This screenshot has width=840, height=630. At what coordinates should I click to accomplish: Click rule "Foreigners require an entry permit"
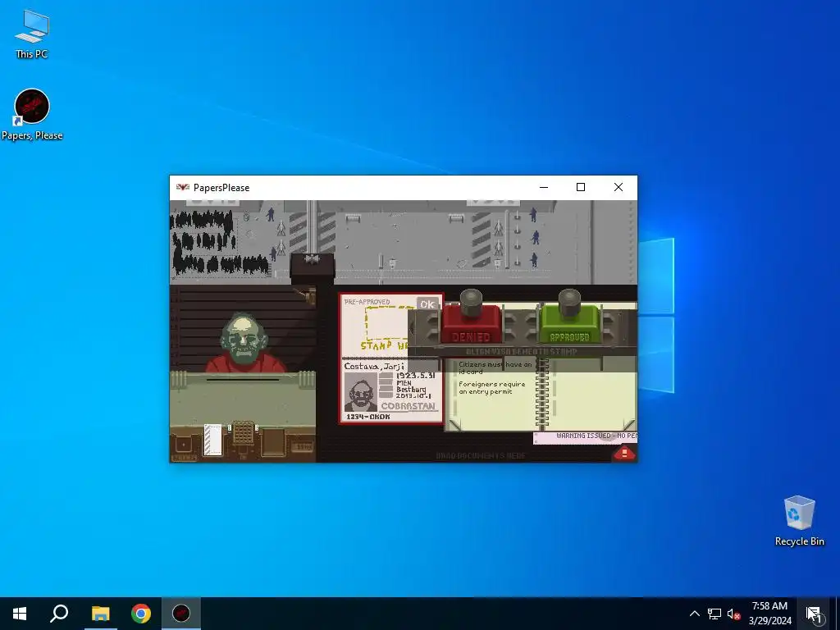[492, 388]
